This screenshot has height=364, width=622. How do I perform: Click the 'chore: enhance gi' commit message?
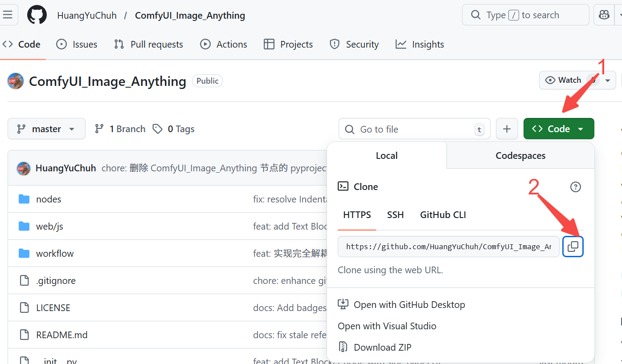pos(290,280)
